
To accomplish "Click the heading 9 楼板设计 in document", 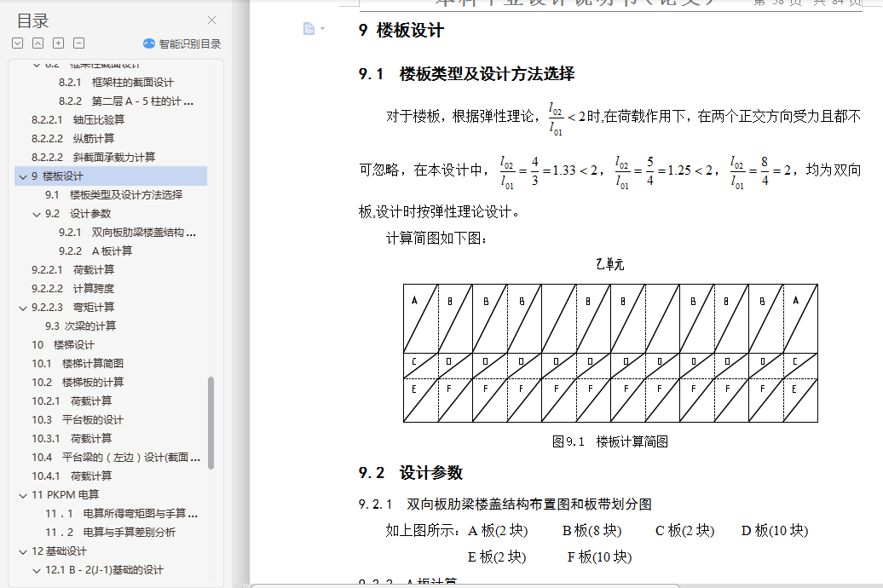I will [401, 31].
